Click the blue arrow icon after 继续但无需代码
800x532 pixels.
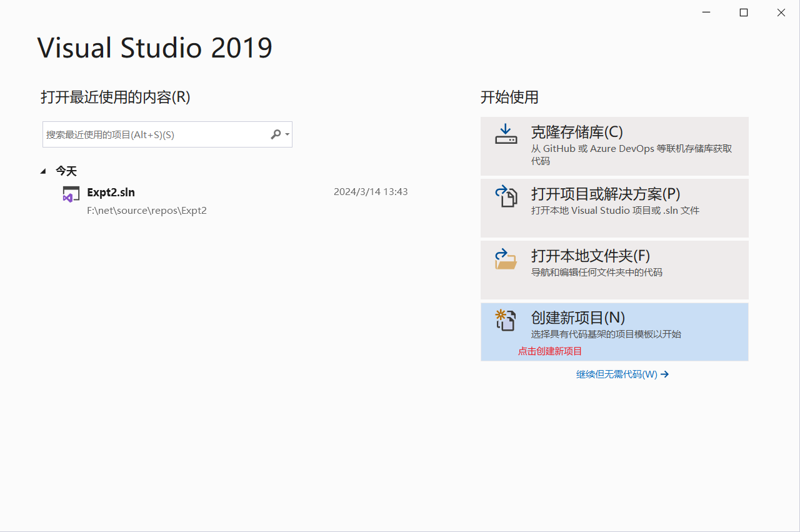pos(664,374)
